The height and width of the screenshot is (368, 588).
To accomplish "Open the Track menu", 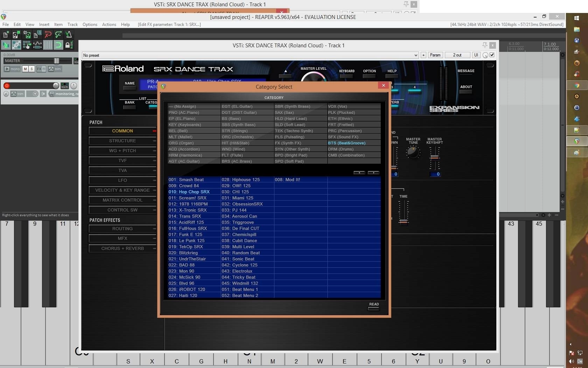I will 72,25.
